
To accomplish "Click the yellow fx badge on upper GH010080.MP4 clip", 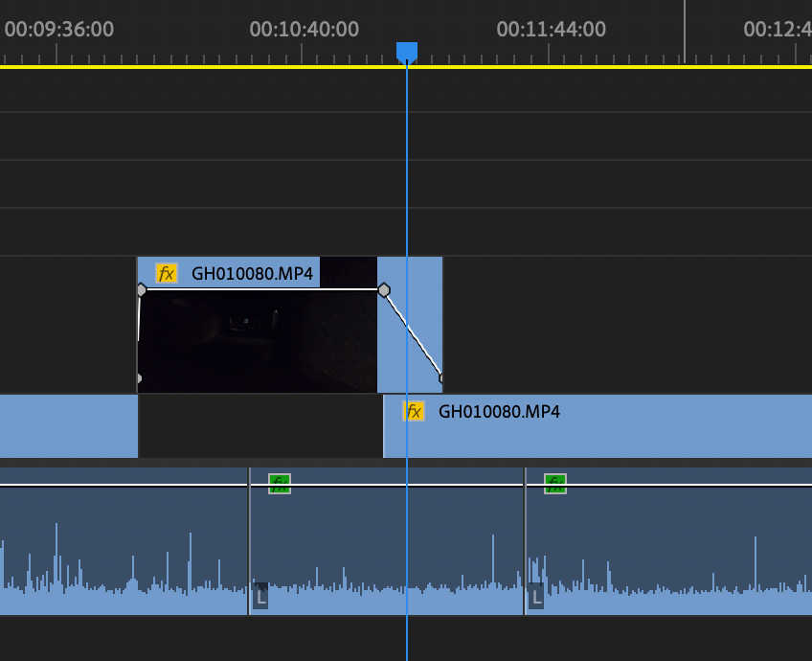I will 165,272.
